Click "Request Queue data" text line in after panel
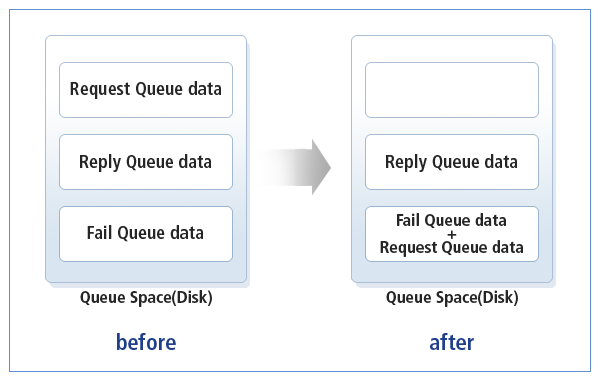Image resolution: width=600 pixels, height=381 pixels. [x=452, y=247]
